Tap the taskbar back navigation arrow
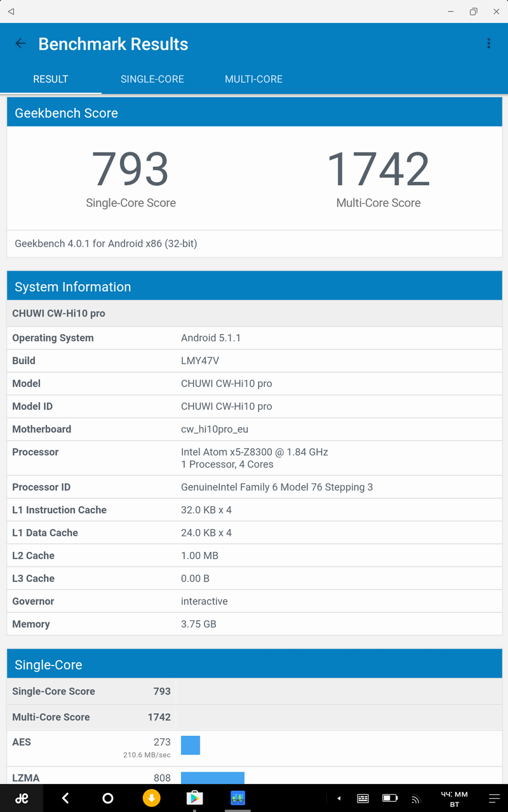508x812 pixels. click(65, 798)
